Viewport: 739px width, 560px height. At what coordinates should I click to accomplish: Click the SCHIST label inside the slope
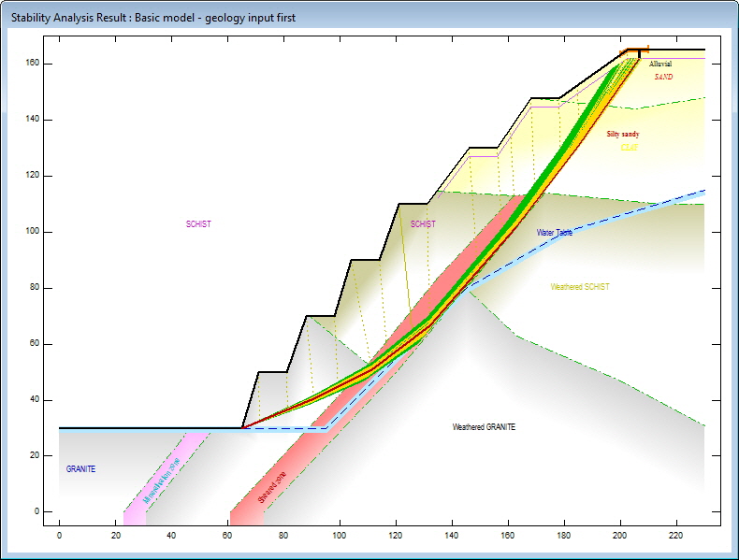point(423,224)
